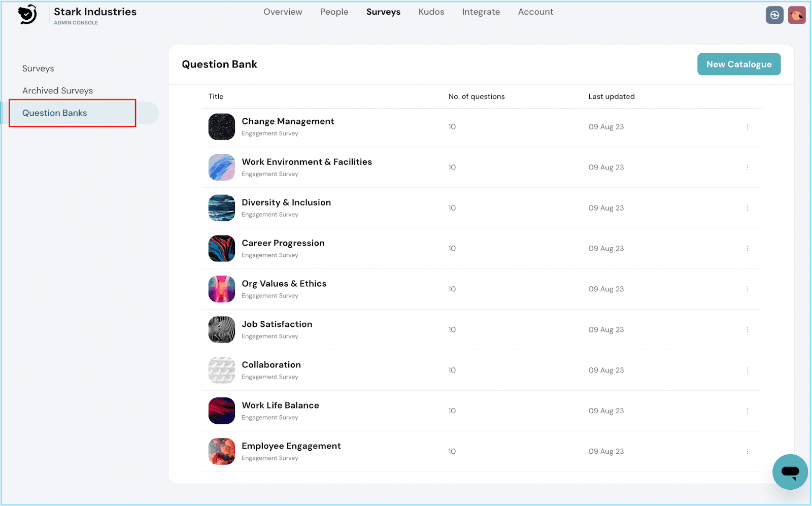Go to the Integrate tab
This screenshot has height=506, width=812.
(x=481, y=12)
